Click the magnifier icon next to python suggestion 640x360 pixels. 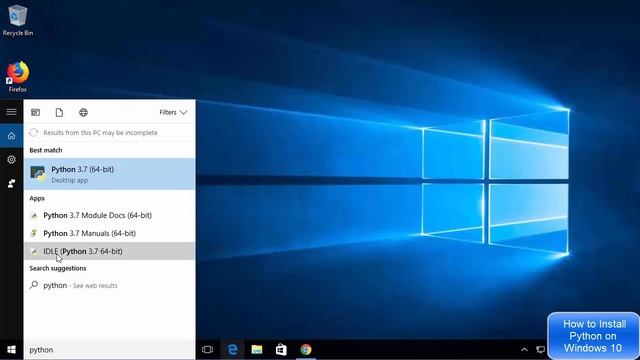pos(34,285)
